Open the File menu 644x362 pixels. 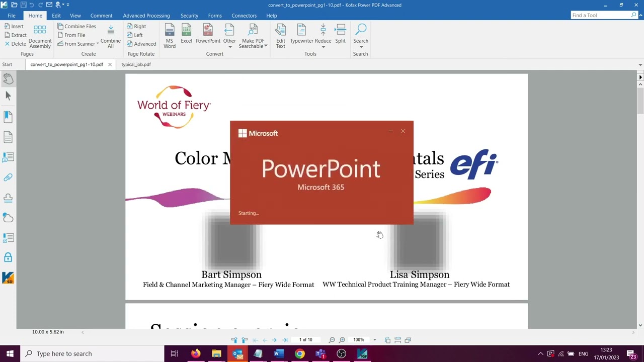11,16
